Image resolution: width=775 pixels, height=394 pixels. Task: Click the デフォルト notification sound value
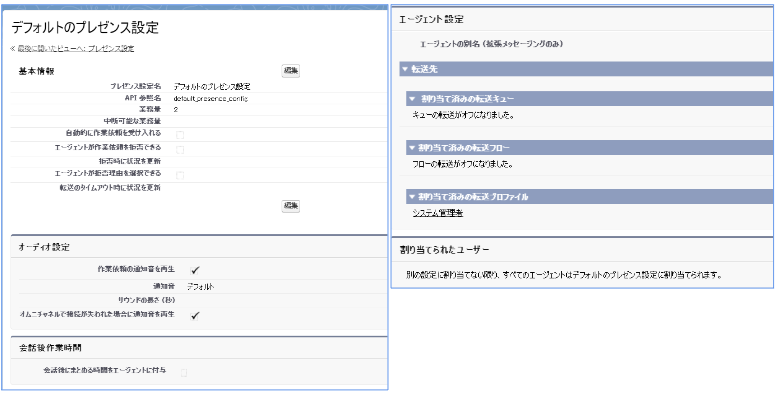(x=201, y=286)
